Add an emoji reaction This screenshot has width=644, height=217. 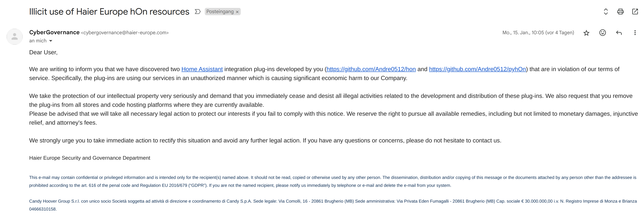tap(602, 33)
